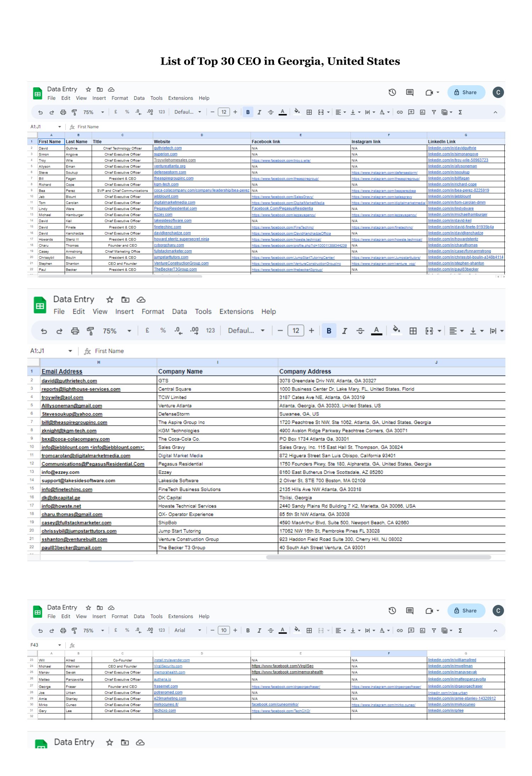Click the horizontal scrollbar in the middle enlarged sheet

tap(378, 557)
